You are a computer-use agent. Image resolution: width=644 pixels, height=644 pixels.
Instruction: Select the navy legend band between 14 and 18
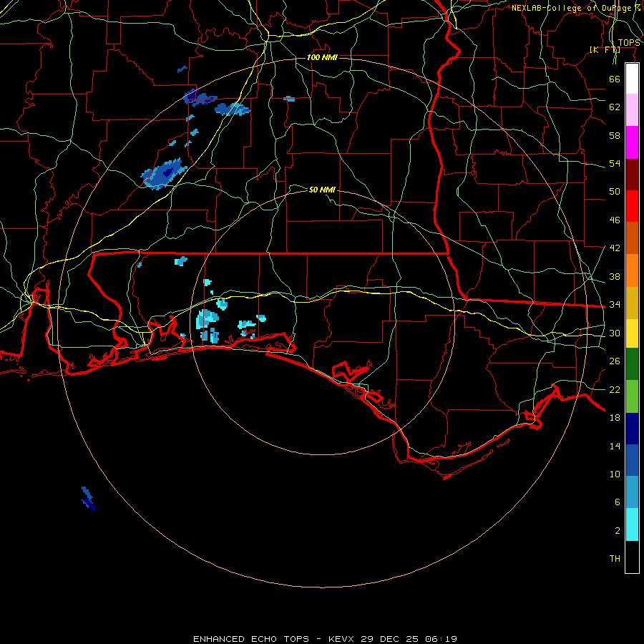tap(632, 429)
